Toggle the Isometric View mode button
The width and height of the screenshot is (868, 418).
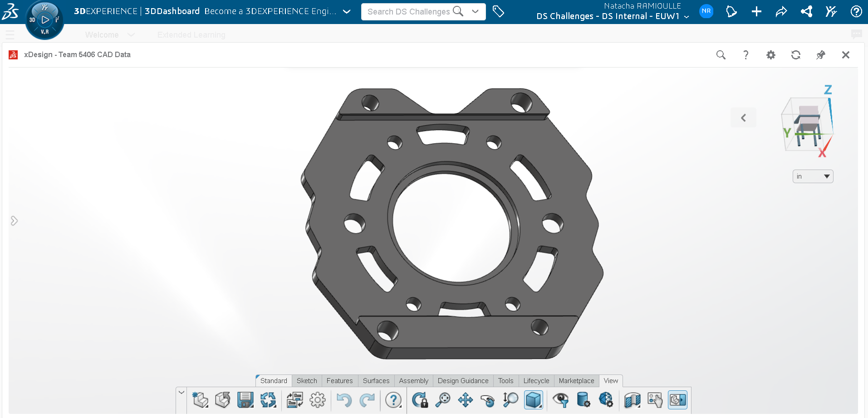pos(534,400)
